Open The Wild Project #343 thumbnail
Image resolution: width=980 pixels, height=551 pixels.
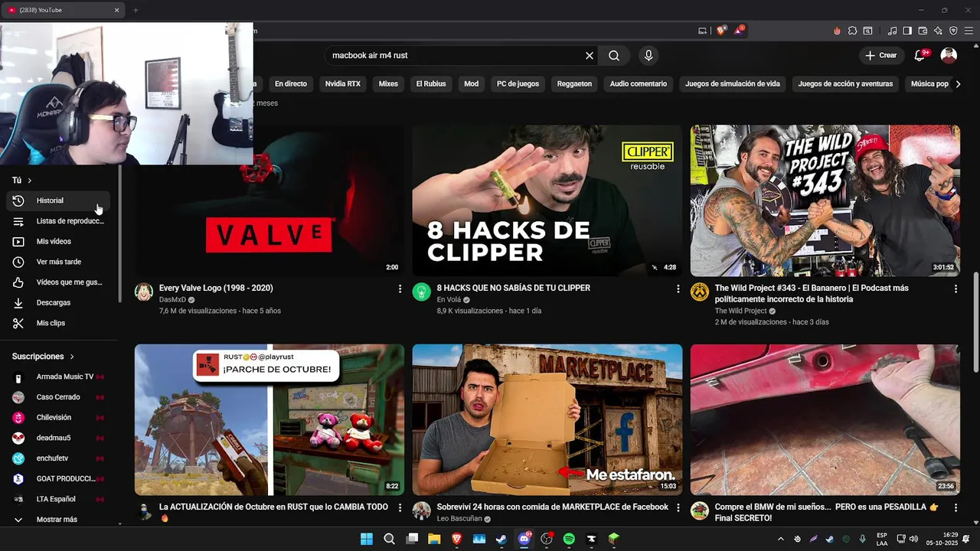pyautogui.click(x=825, y=201)
